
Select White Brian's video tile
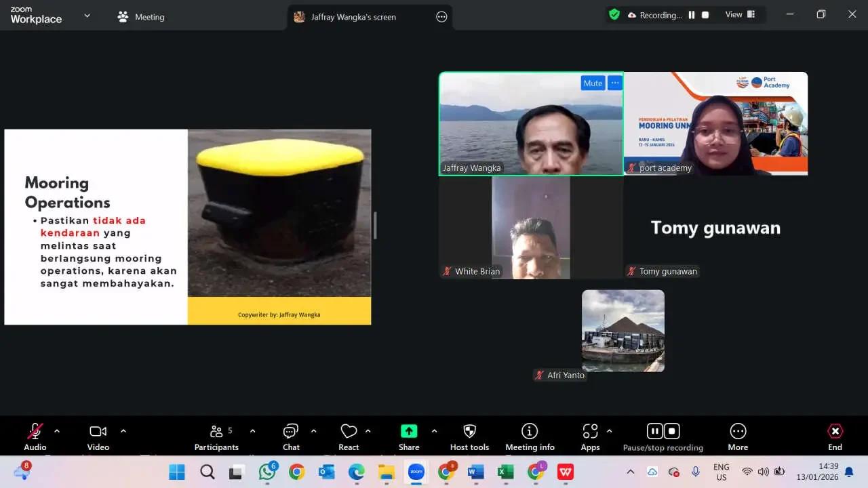(531, 228)
